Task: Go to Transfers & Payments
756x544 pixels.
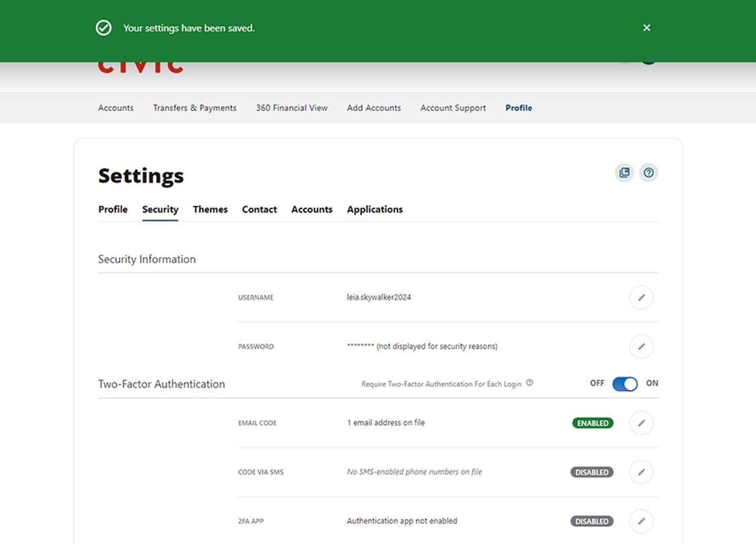Action: [195, 108]
